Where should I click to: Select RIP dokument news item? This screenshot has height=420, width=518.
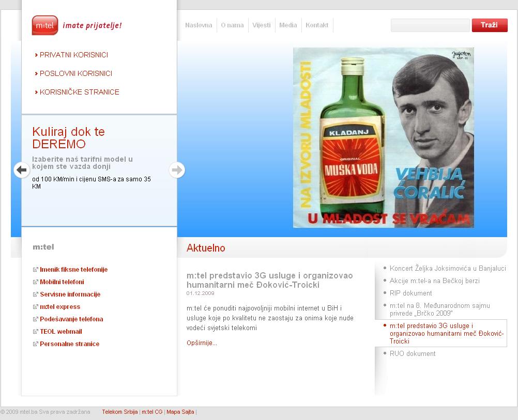[410, 293]
